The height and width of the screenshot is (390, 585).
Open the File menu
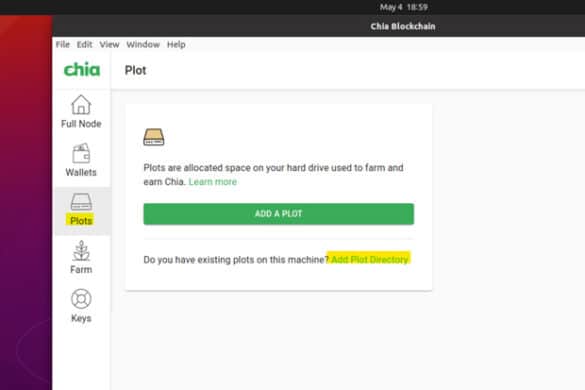(63, 44)
